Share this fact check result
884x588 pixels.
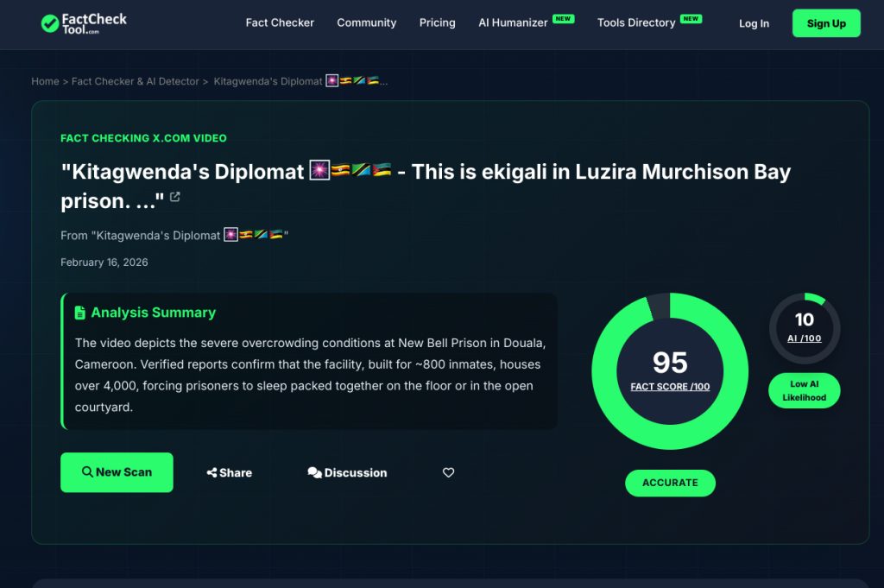click(x=230, y=472)
